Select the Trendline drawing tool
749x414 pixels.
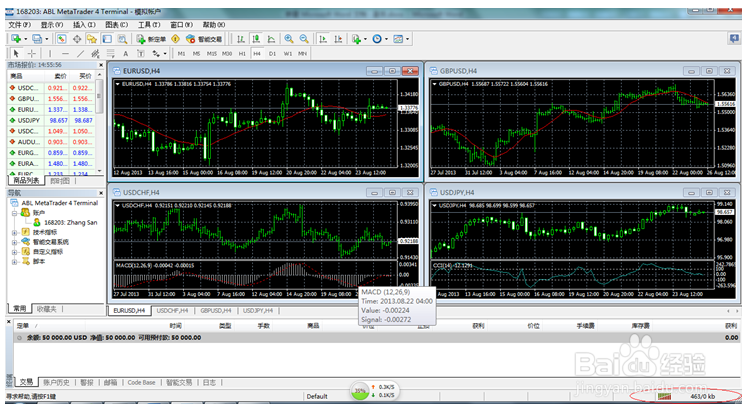pyautogui.click(x=80, y=53)
